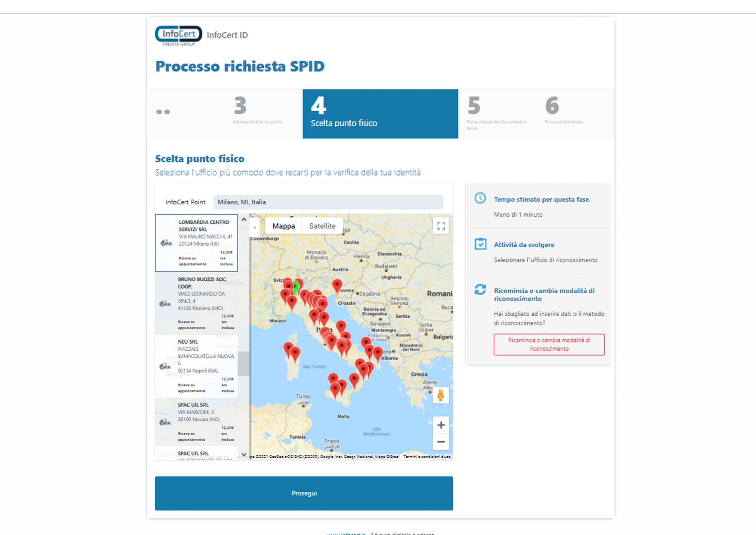Click the Street View pegman icon
Screen dimensions: 756x535
point(441,395)
